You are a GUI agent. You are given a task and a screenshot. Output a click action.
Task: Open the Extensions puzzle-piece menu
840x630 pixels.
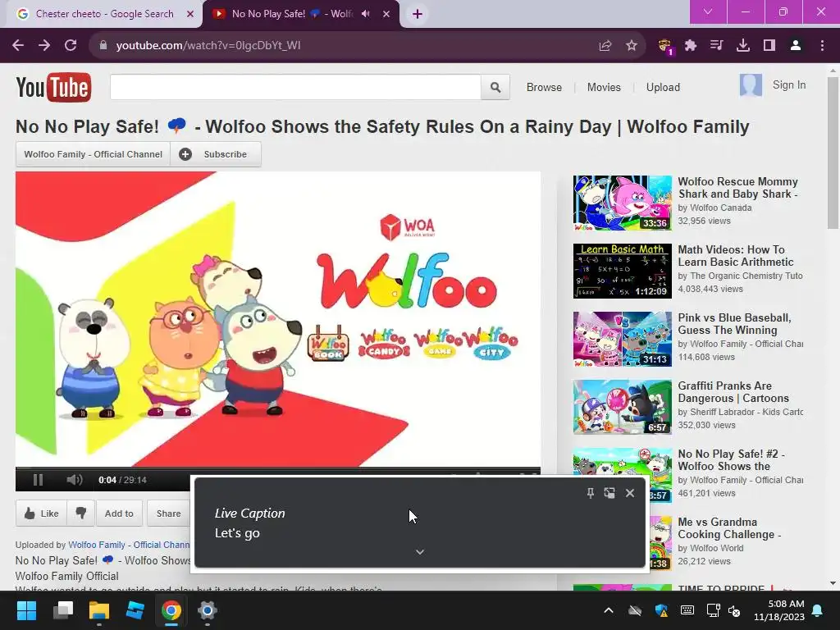[691, 46]
